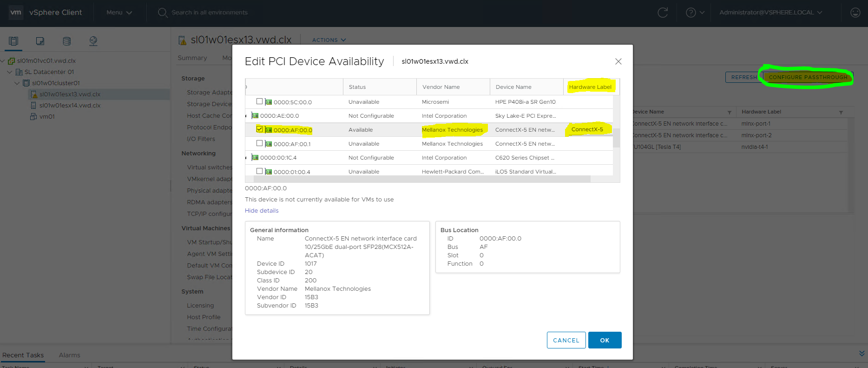Click the mlnx-port-2 hardware label

[x=756, y=135]
